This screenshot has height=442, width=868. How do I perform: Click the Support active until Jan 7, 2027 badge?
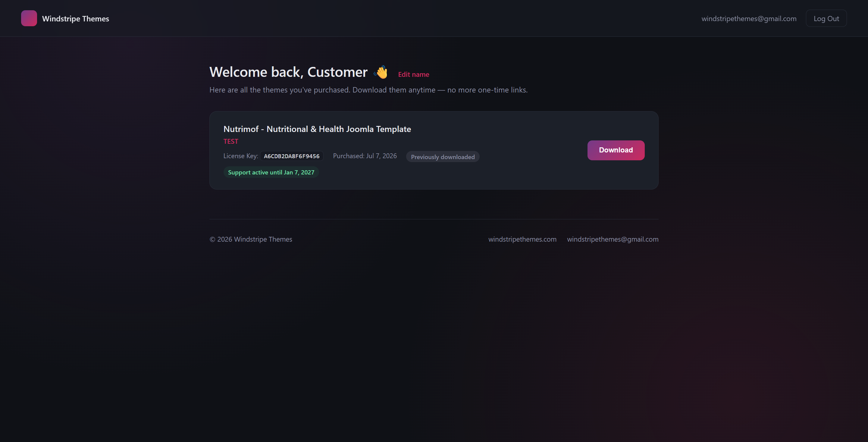(271, 172)
